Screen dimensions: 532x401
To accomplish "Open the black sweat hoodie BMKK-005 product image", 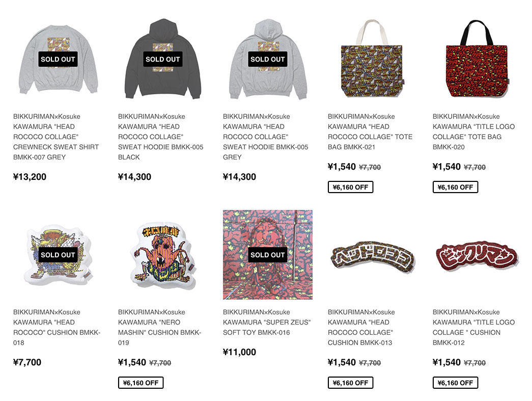I will pos(163,59).
